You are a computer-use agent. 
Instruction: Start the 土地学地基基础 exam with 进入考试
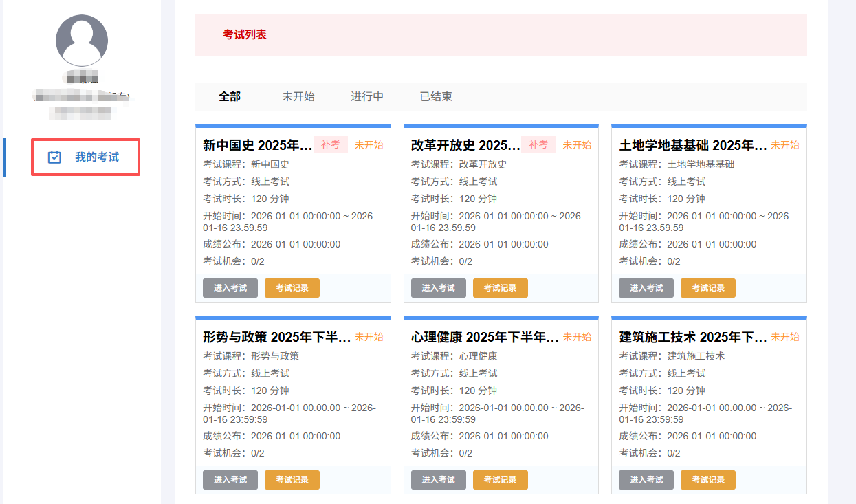646,288
